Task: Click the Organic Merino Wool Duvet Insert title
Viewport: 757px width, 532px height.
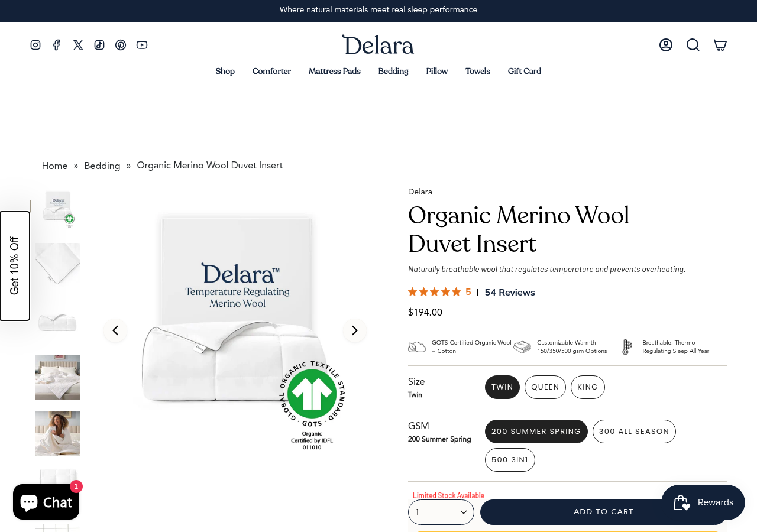Action: [x=519, y=229]
